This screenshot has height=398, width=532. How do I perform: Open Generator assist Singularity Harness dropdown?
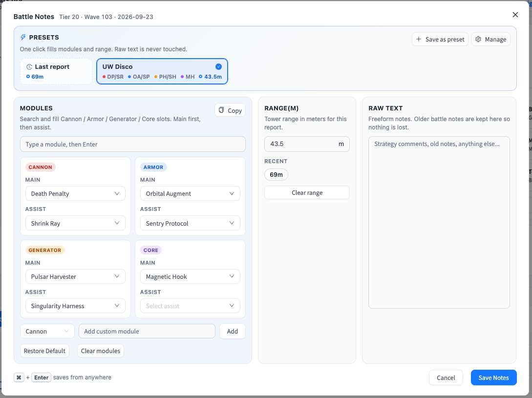tap(75, 306)
